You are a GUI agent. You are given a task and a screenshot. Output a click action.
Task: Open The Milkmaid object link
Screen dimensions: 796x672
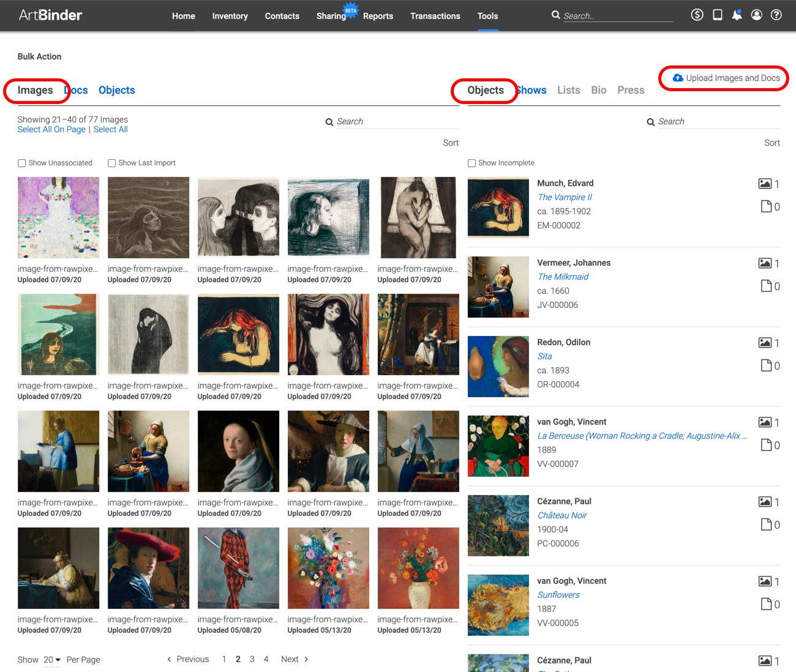tap(563, 277)
